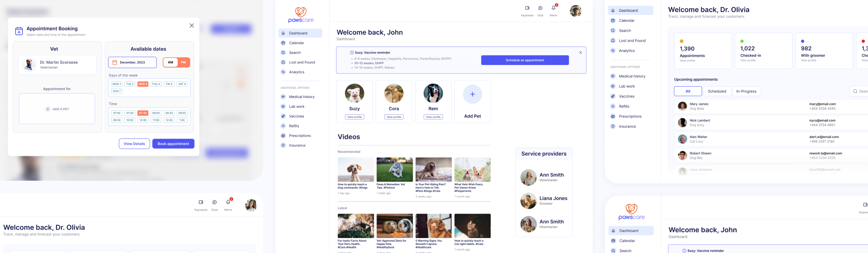Click the plus icon above Add Pet
Screen dimensions: 868x253
[472, 94]
